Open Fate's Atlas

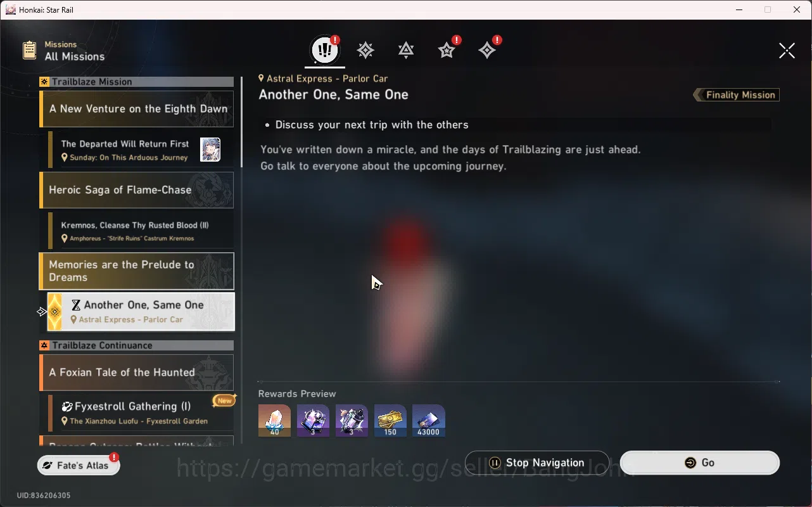(x=79, y=465)
